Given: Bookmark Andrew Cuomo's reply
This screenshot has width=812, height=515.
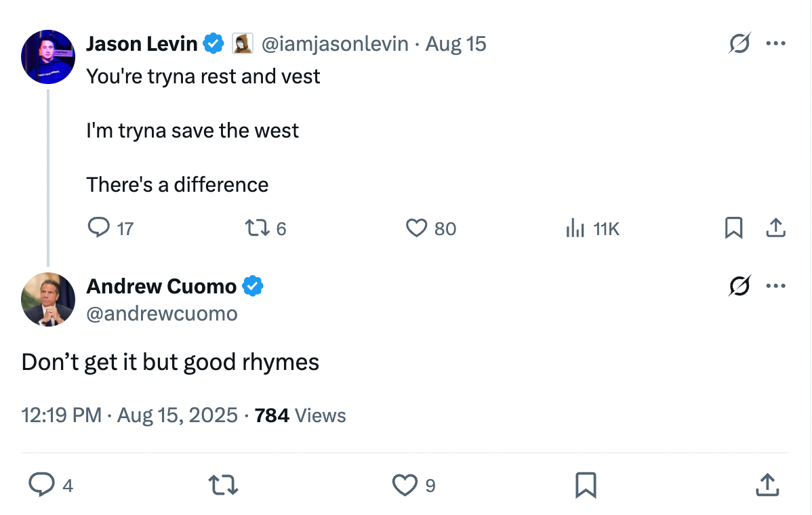Looking at the screenshot, I should pyautogui.click(x=586, y=485).
